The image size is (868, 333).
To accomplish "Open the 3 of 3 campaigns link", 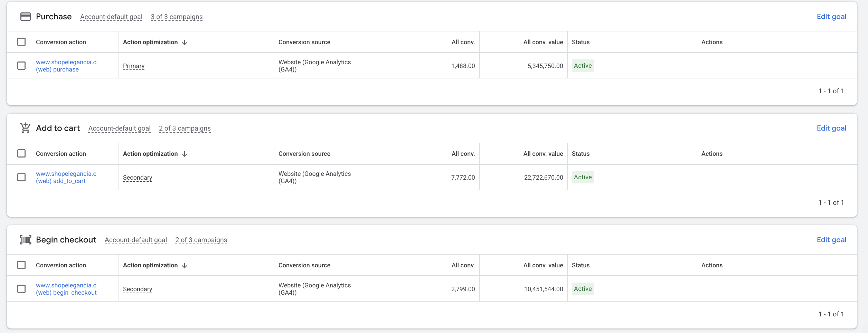I will pyautogui.click(x=177, y=17).
